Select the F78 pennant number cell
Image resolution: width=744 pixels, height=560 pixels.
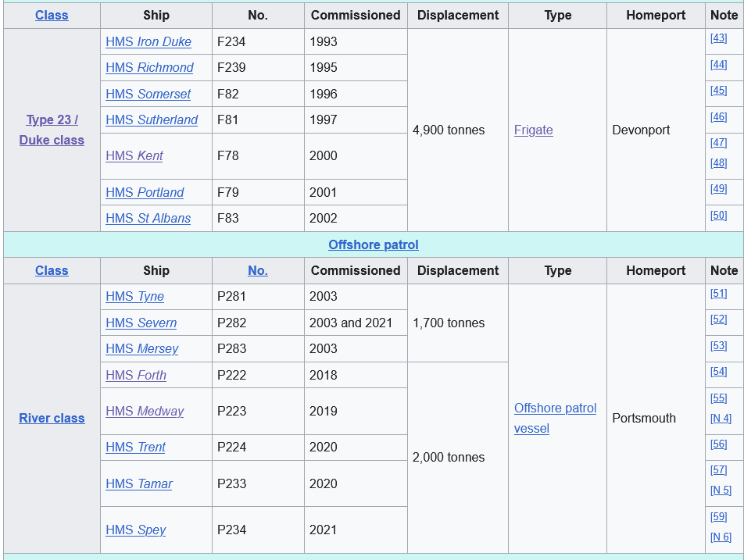[258, 155]
